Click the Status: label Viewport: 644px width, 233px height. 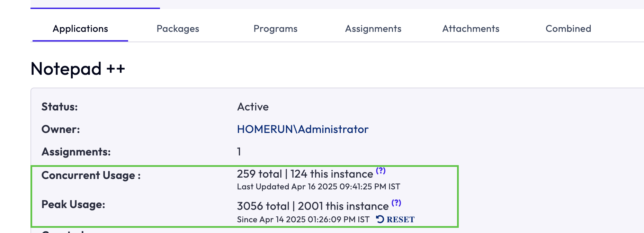(60, 107)
